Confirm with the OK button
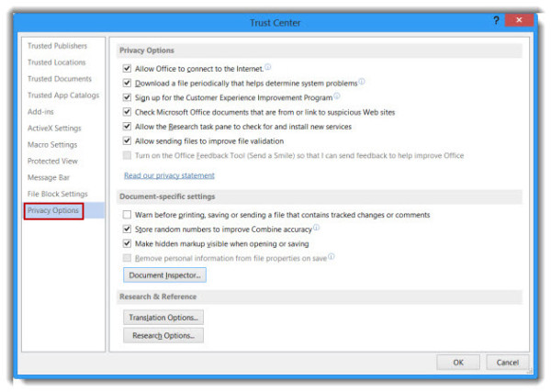This screenshot has width=551, height=392. pos(458,362)
